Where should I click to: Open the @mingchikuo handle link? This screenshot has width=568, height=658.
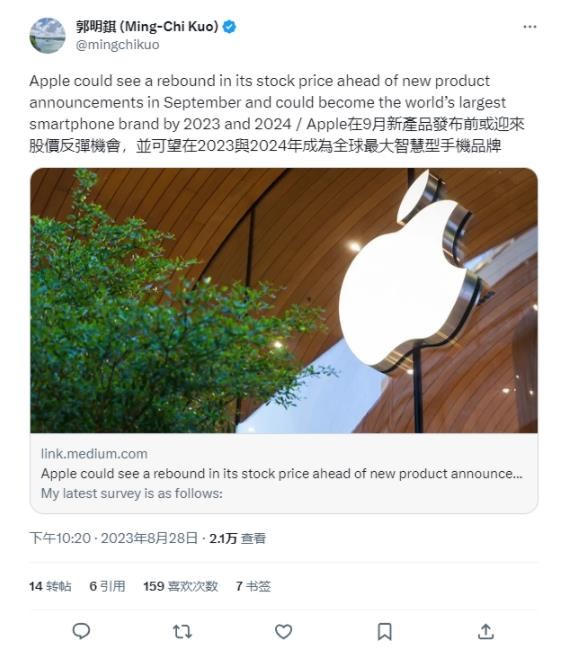117,44
